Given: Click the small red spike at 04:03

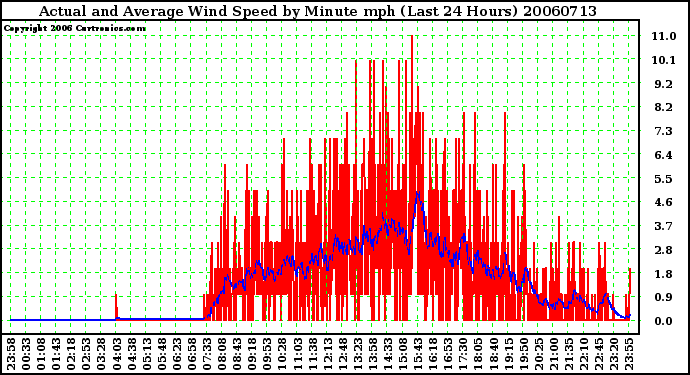Looking at the screenshot, I should 116,307.
